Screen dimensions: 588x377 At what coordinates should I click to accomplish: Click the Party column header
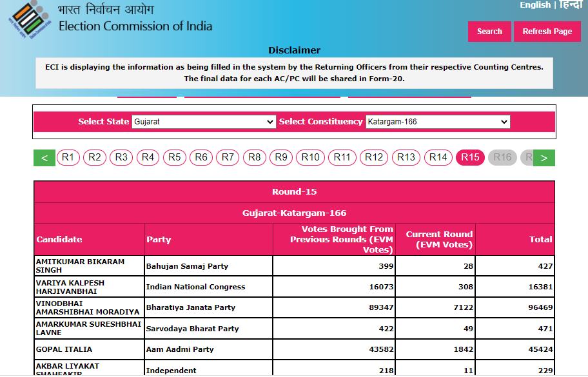(x=209, y=240)
